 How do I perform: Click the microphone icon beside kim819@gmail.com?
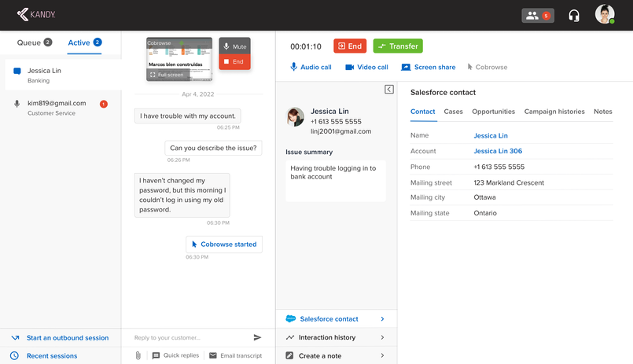pos(17,104)
